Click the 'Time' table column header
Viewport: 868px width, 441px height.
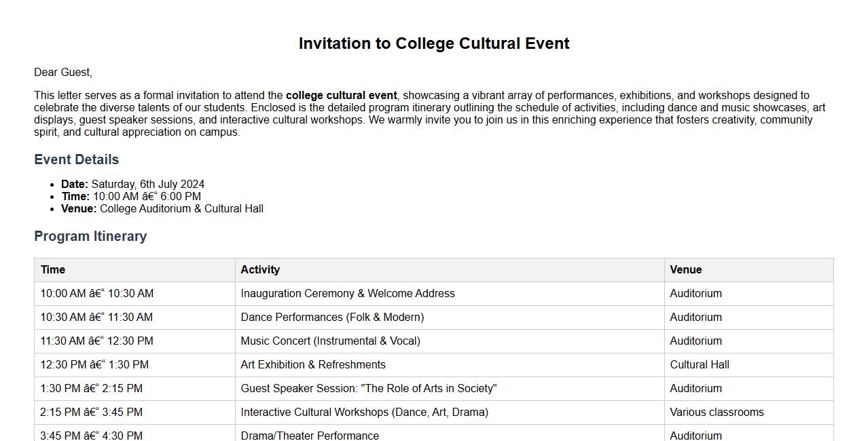tap(53, 270)
